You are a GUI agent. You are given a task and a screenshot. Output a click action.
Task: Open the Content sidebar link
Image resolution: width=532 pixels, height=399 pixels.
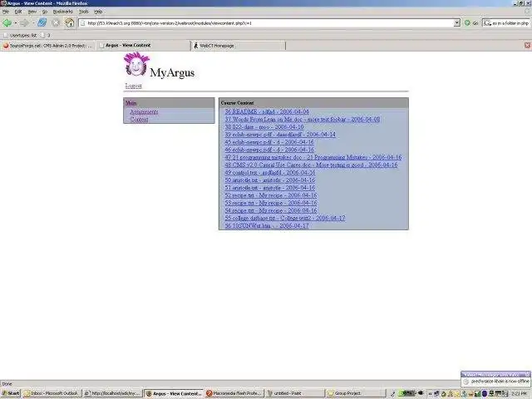click(x=139, y=119)
